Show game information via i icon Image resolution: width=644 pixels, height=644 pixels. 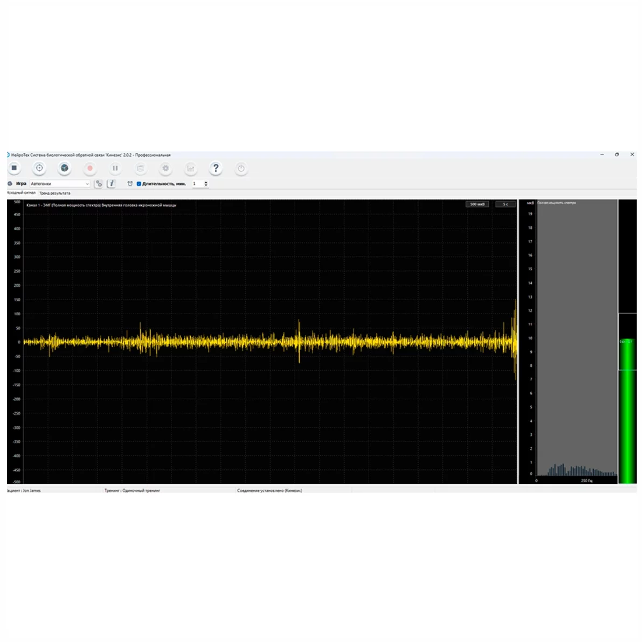coord(112,184)
